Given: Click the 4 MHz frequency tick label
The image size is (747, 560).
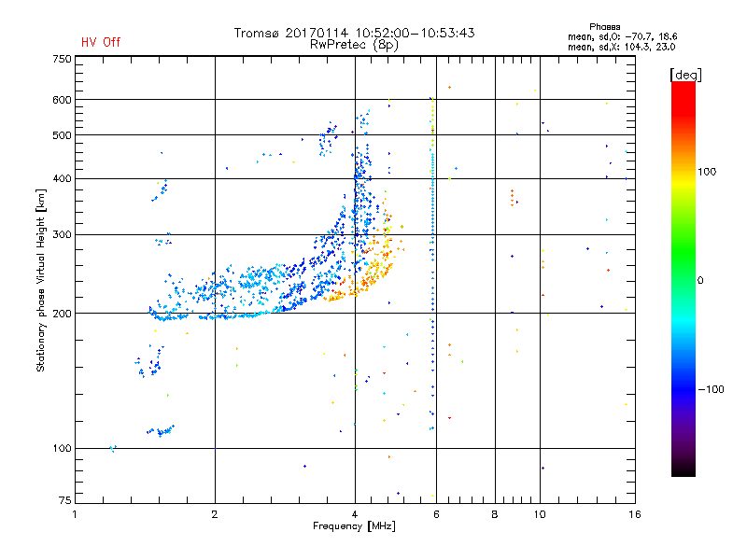Looking at the screenshot, I should pyautogui.click(x=355, y=514).
